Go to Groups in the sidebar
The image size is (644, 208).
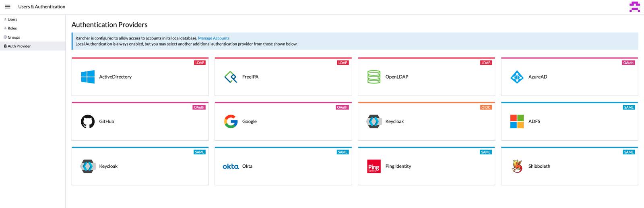14,37
